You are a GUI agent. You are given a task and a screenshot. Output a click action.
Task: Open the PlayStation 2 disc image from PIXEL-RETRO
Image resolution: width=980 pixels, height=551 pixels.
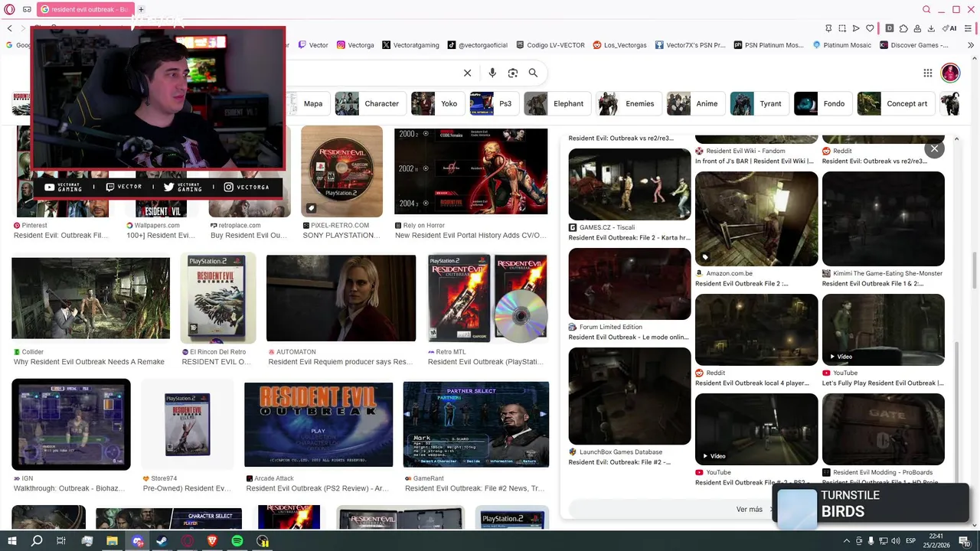click(x=341, y=171)
